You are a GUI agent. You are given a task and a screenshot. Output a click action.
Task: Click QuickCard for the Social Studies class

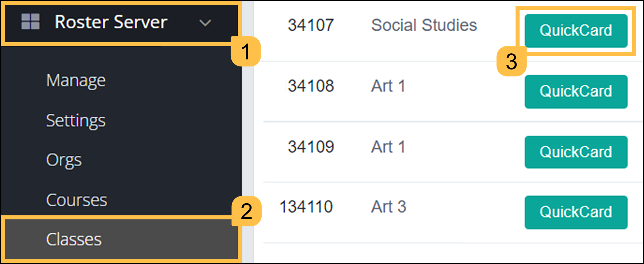point(576,31)
